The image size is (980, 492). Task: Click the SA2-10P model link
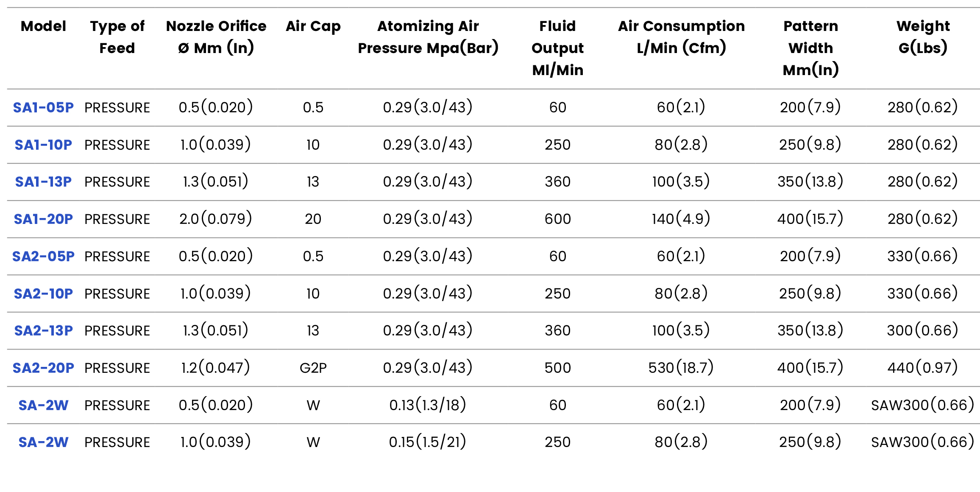click(x=43, y=294)
